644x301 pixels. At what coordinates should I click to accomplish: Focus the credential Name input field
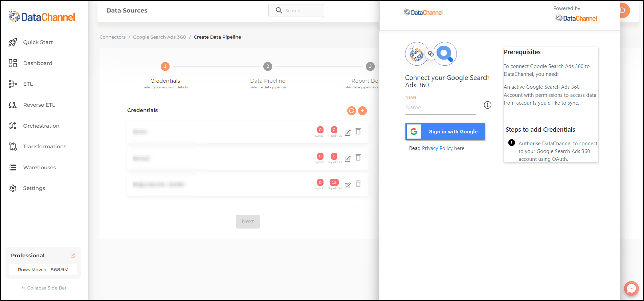pyautogui.click(x=441, y=108)
